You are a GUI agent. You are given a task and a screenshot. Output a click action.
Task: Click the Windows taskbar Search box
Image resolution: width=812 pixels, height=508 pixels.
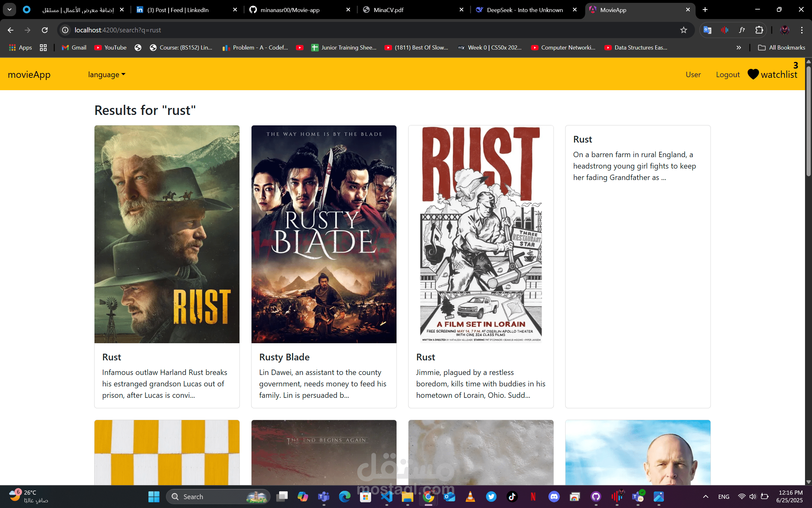pyautogui.click(x=218, y=497)
